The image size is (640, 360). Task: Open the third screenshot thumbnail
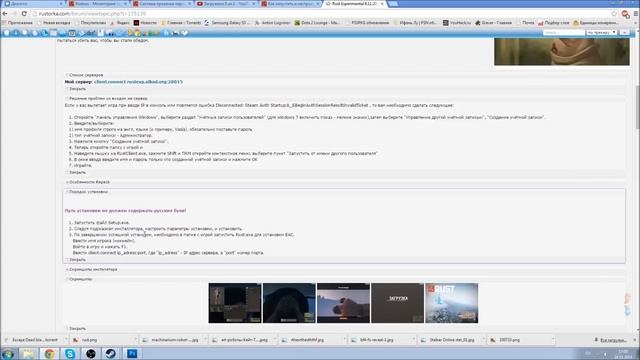coord(343,303)
